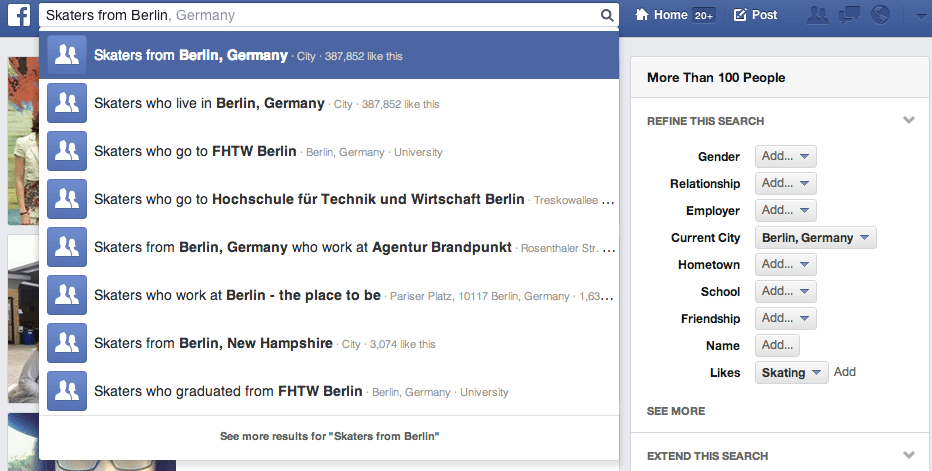Click group icon beside Berlin, New Hampshire suggestion
This screenshot has width=932, height=471.
[x=67, y=343]
